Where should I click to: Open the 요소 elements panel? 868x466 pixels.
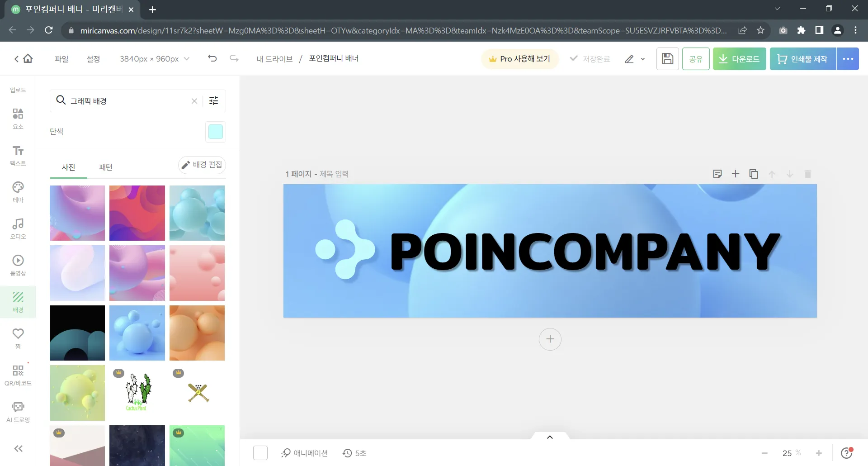tap(18, 119)
